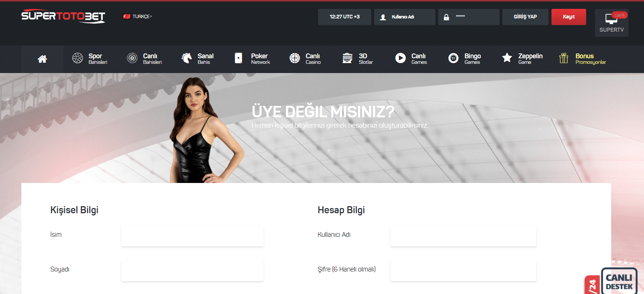Click the home icon in navigation bar
Viewport: 644px width, 294px height.
(x=42, y=59)
